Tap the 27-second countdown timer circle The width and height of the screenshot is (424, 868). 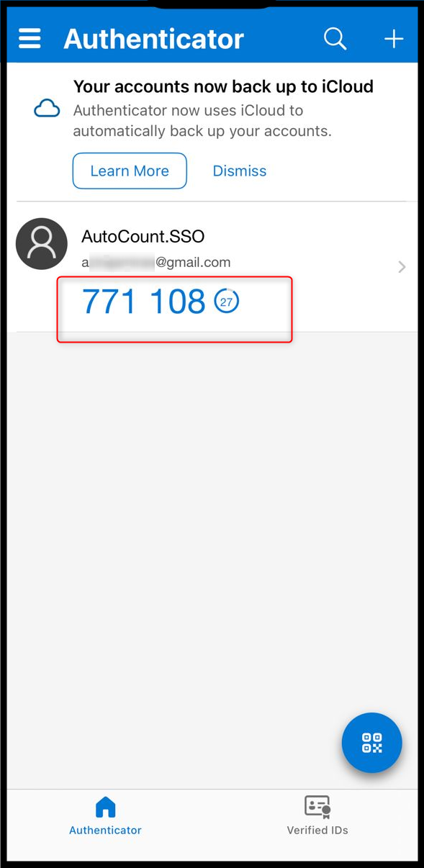click(227, 302)
